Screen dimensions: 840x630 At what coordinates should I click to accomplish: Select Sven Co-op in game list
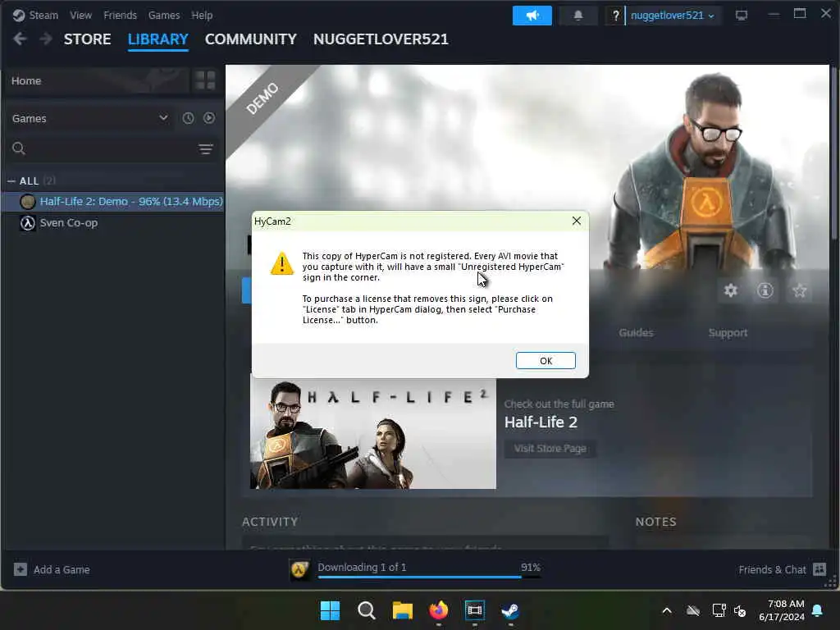point(113,223)
